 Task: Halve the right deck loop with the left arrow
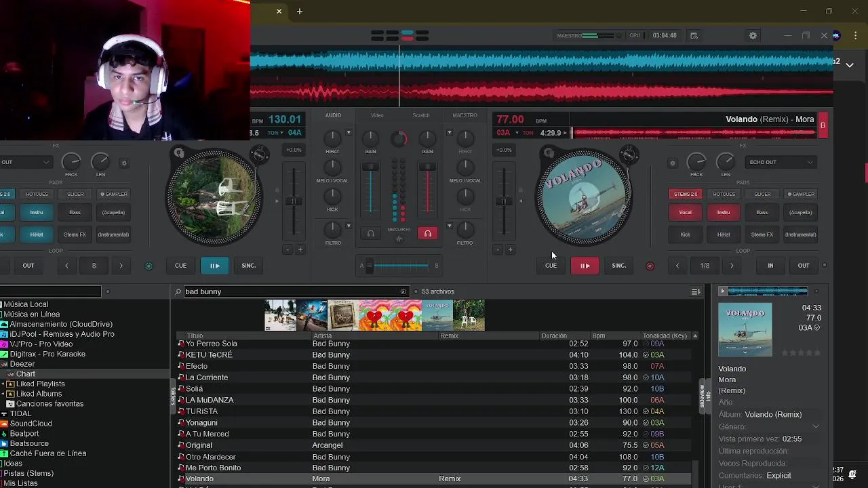pyautogui.click(x=677, y=266)
